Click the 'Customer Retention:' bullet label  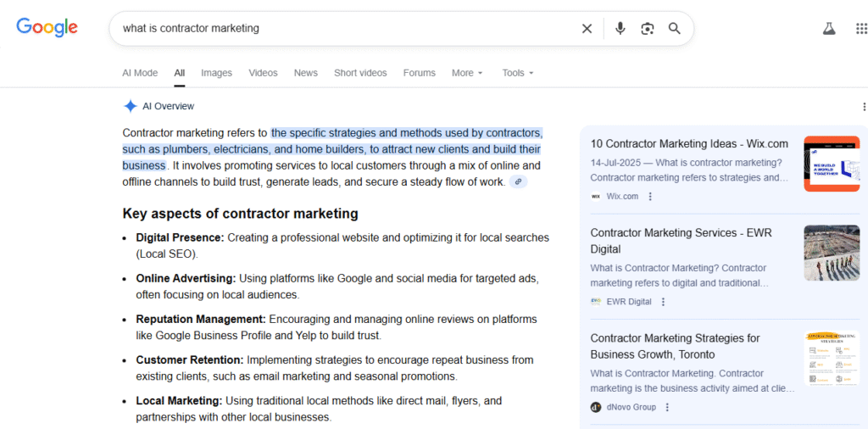(x=190, y=359)
